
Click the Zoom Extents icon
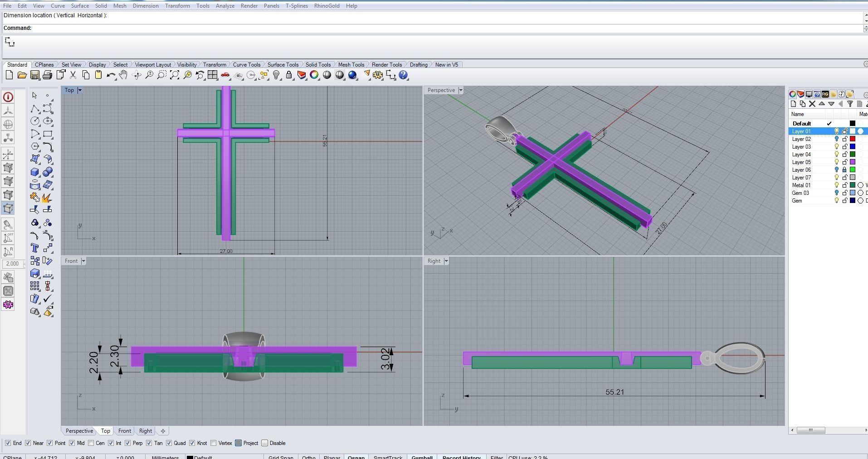pyautogui.click(x=174, y=75)
